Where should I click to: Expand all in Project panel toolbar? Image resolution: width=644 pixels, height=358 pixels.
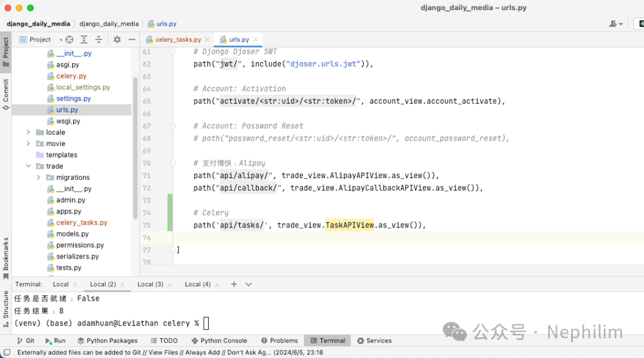(84, 39)
